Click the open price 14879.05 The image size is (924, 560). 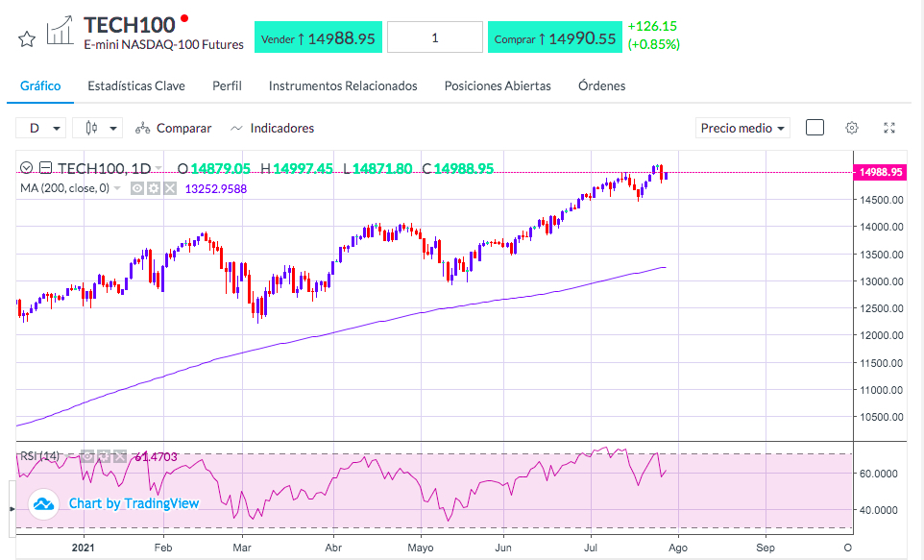(220, 169)
